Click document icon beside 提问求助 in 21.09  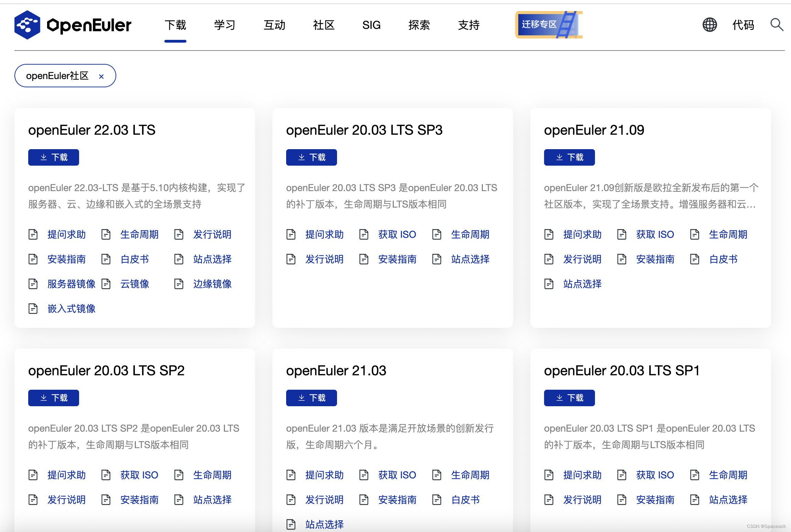point(549,234)
